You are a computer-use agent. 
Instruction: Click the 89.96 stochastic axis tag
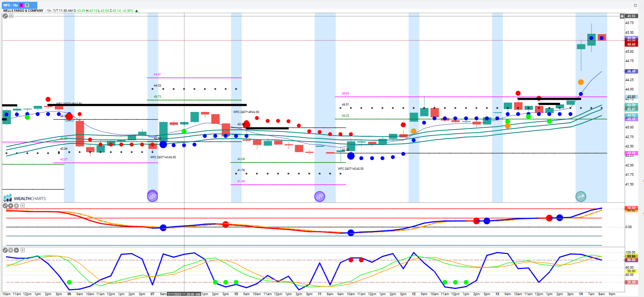tap(631, 256)
